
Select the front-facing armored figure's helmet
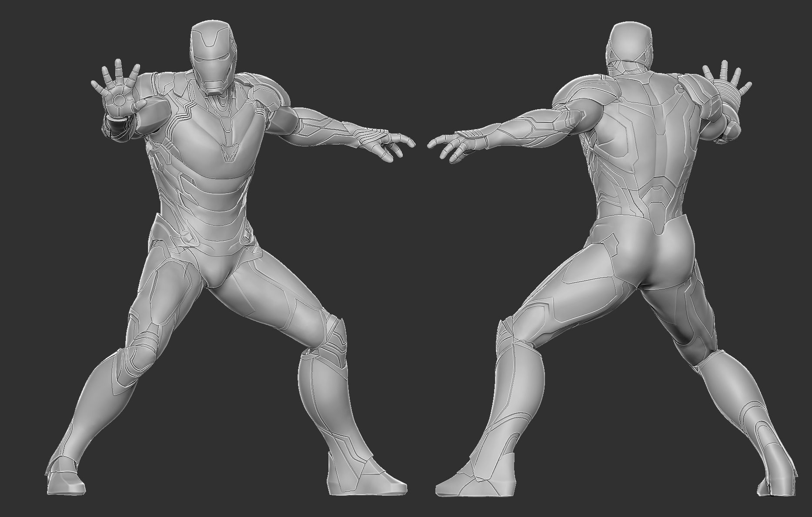pyautogui.click(x=214, y=57)
